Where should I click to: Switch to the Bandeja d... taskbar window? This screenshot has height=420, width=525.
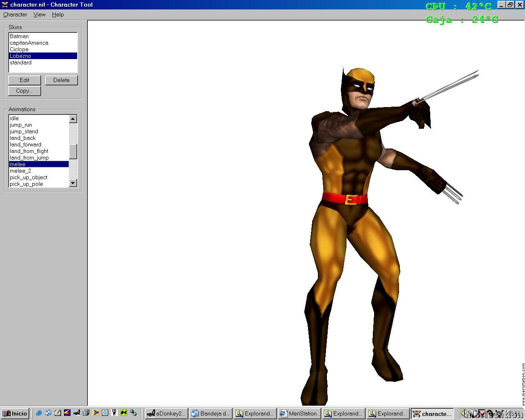pyautogui.click(x=211, y=413)
